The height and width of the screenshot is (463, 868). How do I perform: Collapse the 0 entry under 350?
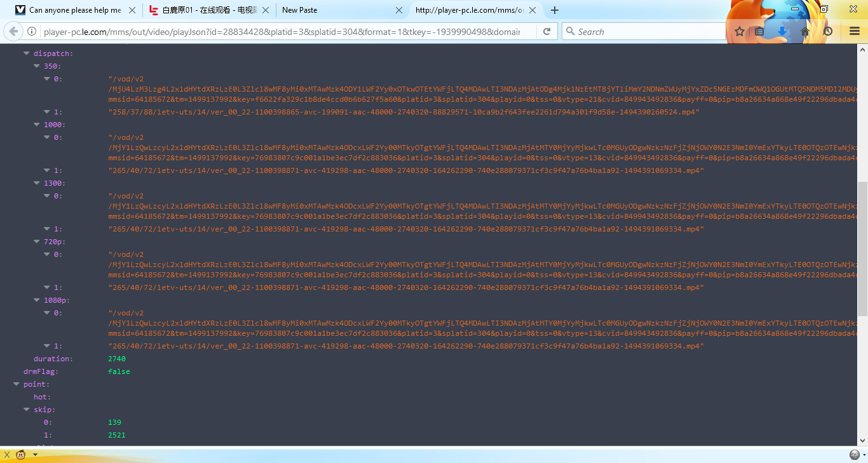pyautogui.click(x=47, y=79)
